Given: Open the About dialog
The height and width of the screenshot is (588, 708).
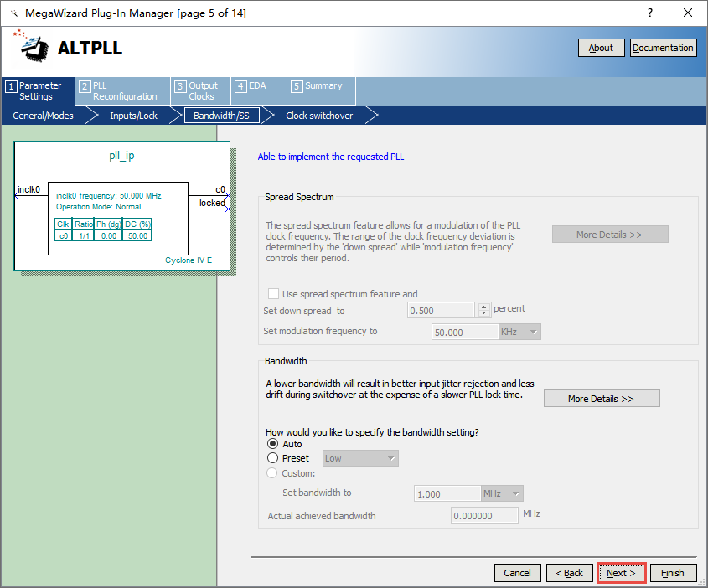Looking at the screenshot, I should point(601,48).
